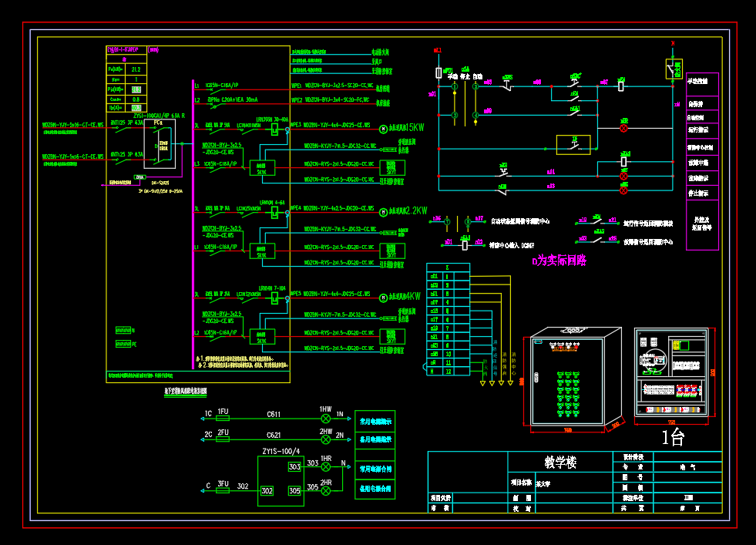Image resolution: width=756 pixels, height=545 pixels.
Task: Click the 1HW indicator lamp symbol
Action: click(x=326, y=419)
